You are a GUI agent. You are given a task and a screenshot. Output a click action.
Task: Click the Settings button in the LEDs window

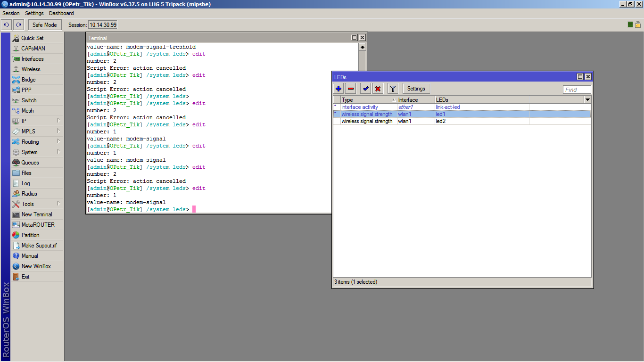tap(416, 89)
